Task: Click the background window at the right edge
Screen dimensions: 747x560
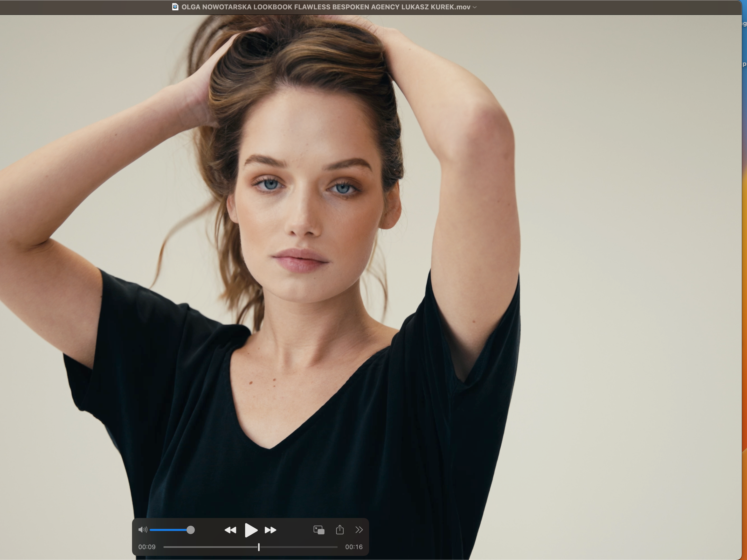Action: pyautogui.click(x=744, y=270)
